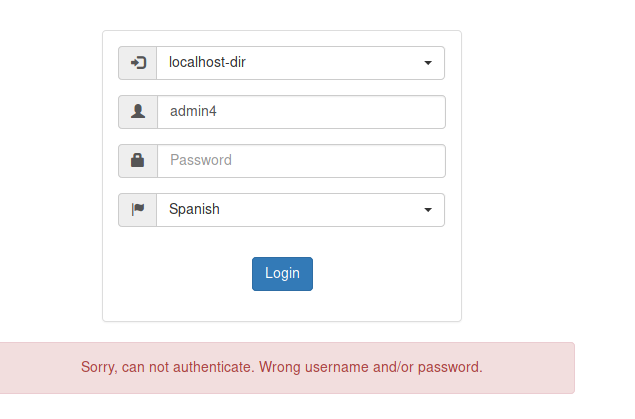Expand the caret arrow on the director selector

[428, 63]
